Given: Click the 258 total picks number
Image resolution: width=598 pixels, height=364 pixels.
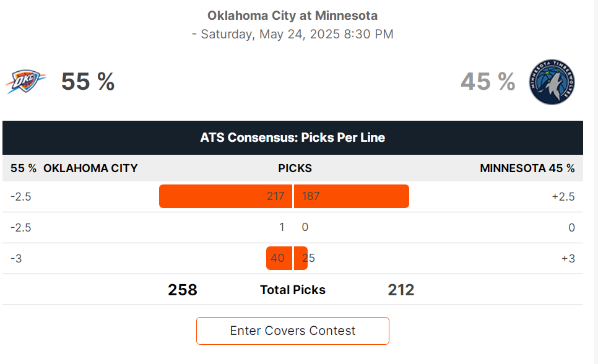Looking at the screenshot, I should (x=183, y=290).
